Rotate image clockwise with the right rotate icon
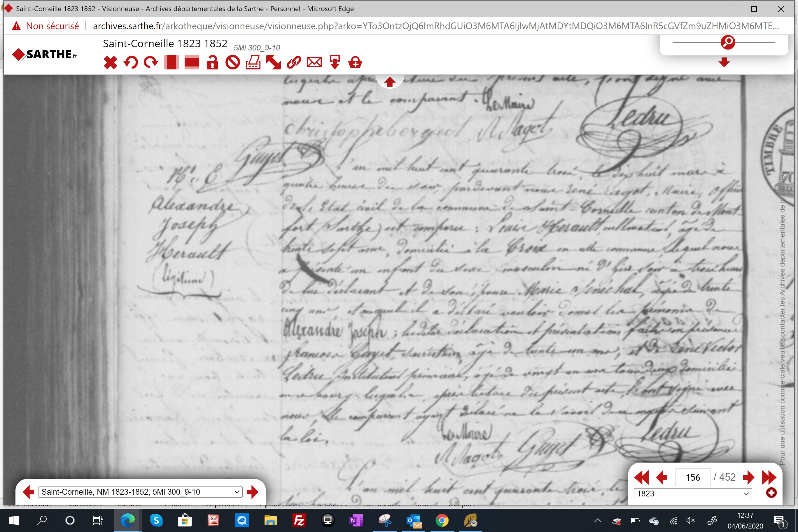798x532 pixels. (151, 62)
